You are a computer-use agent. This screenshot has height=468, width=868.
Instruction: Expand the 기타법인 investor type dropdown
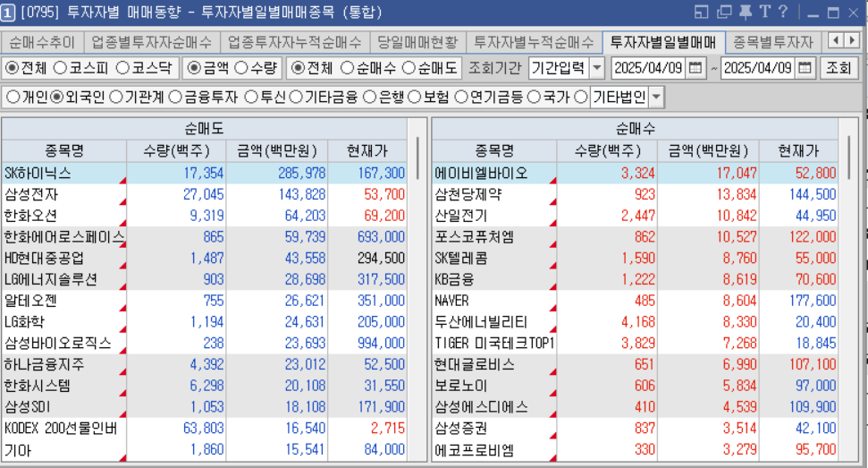click(x=656, y=98)
